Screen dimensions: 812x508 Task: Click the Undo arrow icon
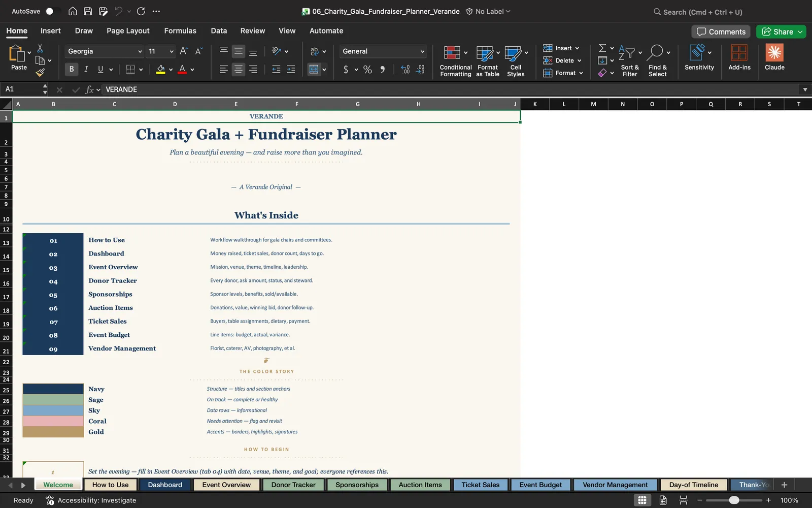tap(118, 11)
